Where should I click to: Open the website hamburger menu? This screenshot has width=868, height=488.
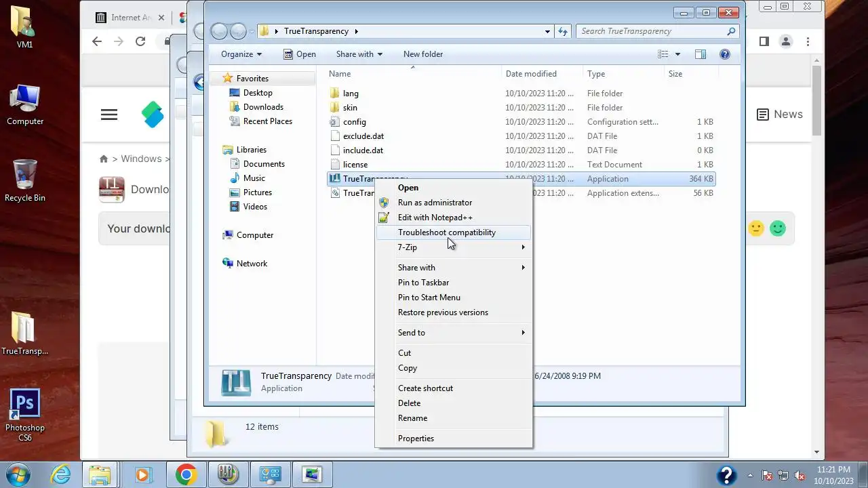109,115
